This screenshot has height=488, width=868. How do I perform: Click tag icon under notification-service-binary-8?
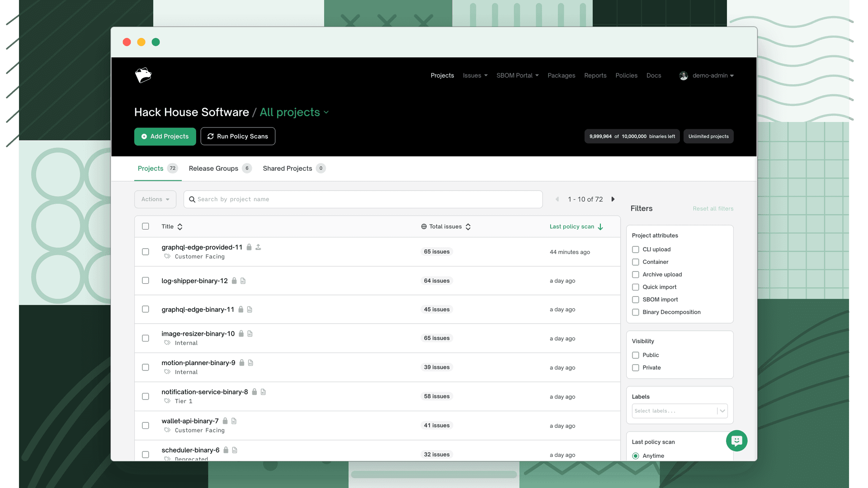(x=167, y=401)
